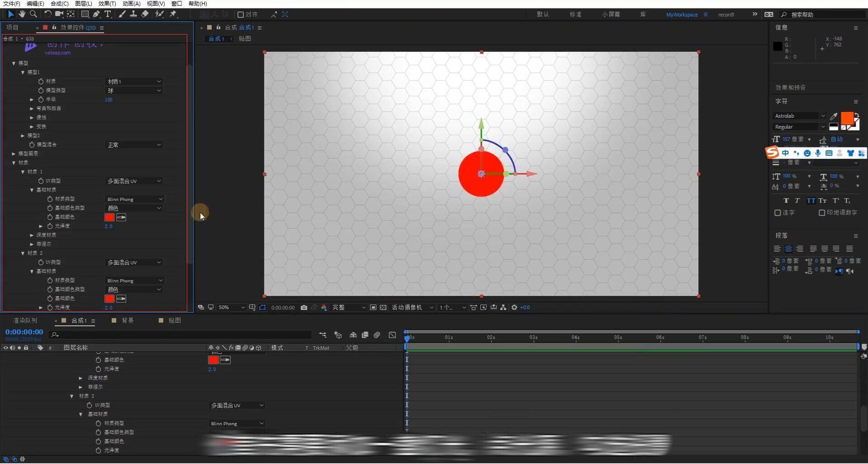Open the Graph Editor icon
The height and width of the screenshot is (464, 868).
click(x=392, y=335)
